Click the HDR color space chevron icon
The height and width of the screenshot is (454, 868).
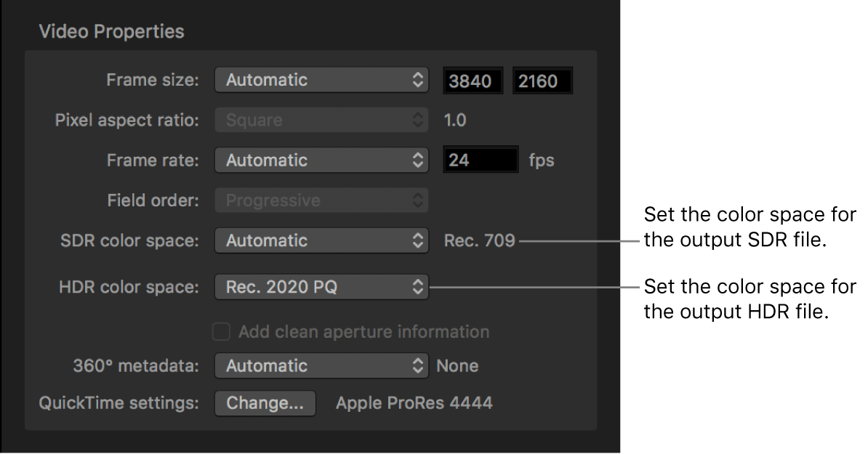coord(418,286)
